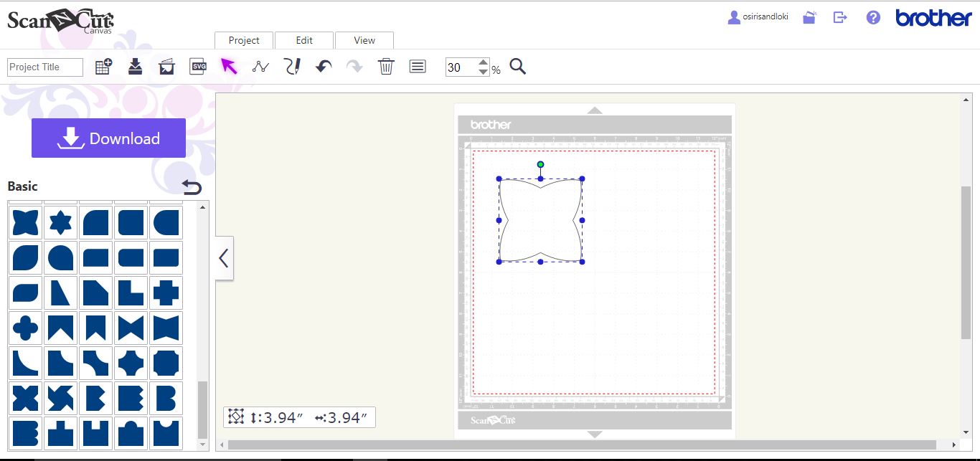Select the freehand drawing pen tool

293,66
